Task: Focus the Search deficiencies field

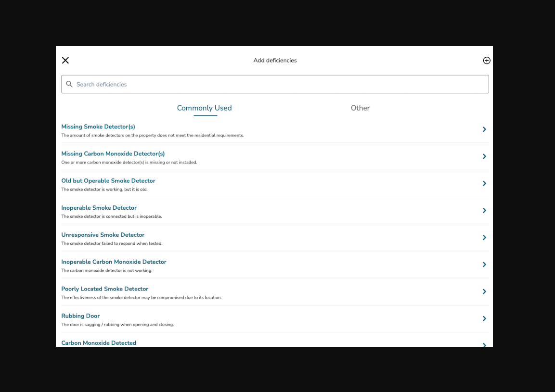Action: (x=275, y=84)
